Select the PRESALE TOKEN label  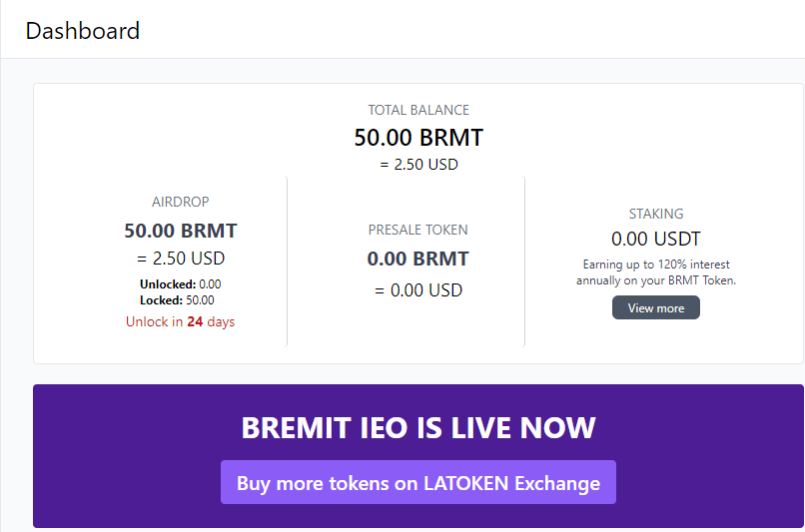tap(417, 230)
